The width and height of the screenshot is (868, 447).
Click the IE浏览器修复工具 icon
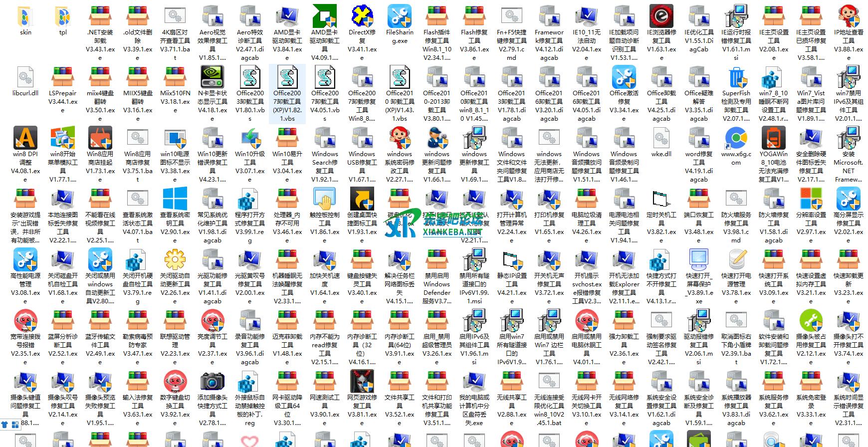click(x=661, y=17)
